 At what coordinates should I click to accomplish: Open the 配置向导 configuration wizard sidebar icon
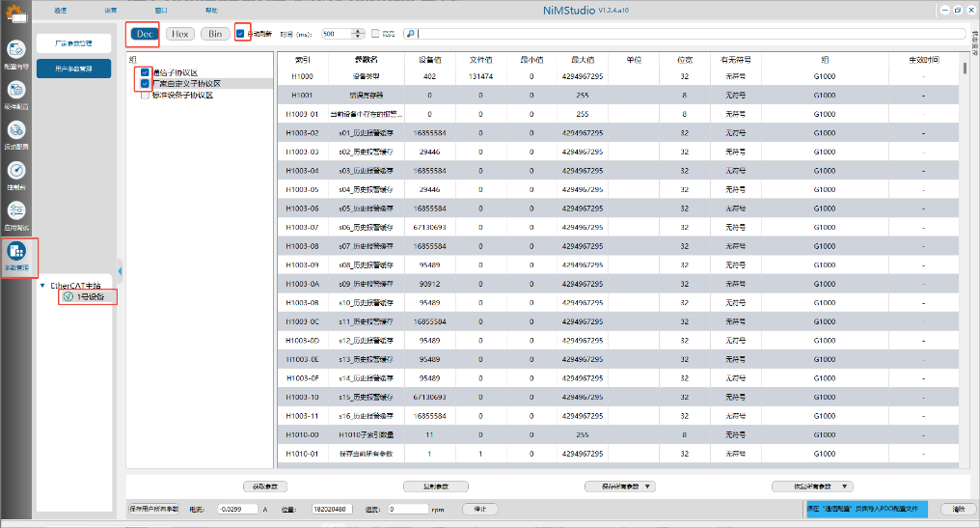16,49
